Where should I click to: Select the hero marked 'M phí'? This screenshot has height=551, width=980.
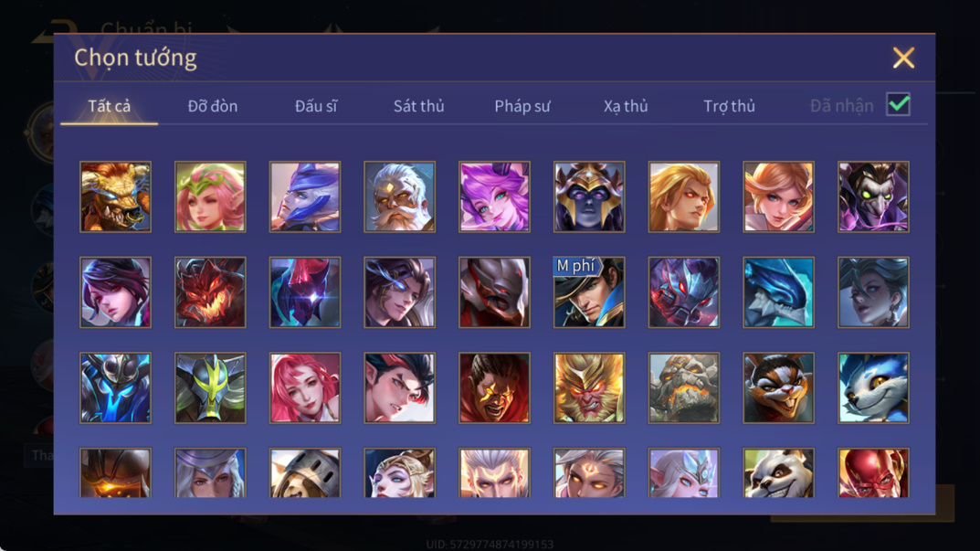tap(589, 292)
